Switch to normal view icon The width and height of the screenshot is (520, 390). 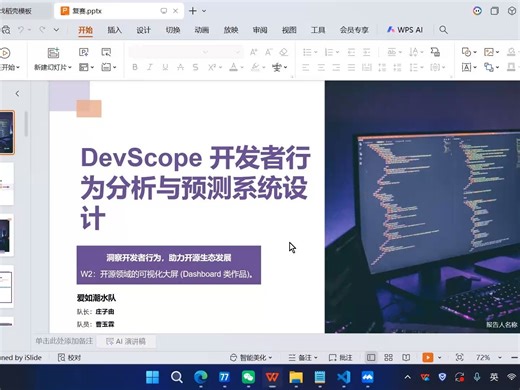(371, 358)
